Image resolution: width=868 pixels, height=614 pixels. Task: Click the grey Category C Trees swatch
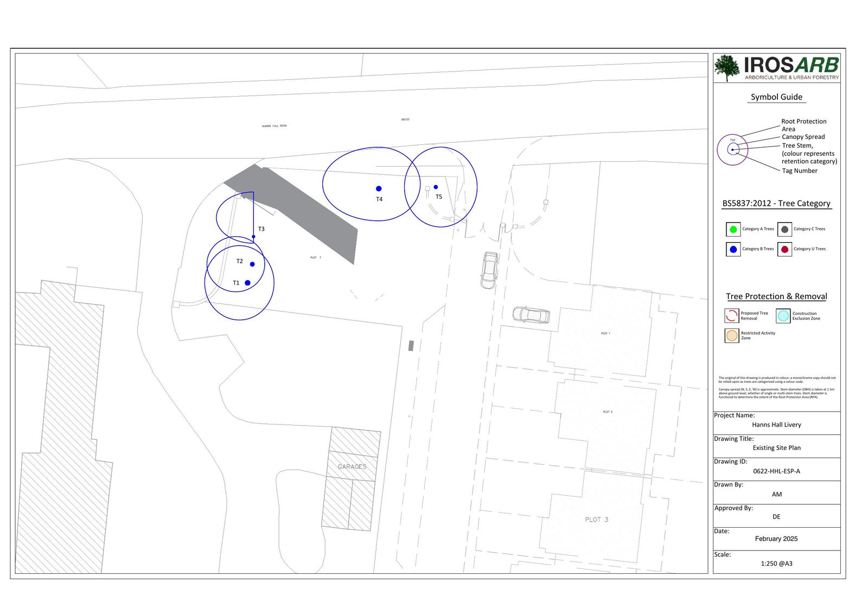[784, 229]
